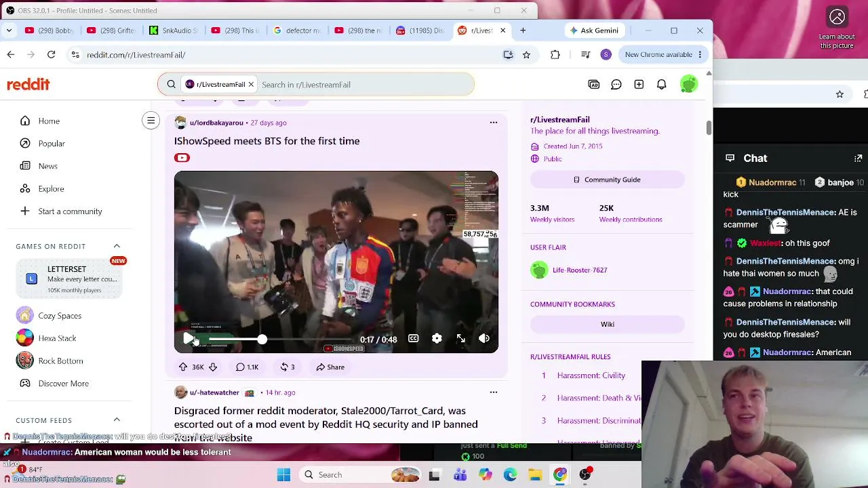Image resolution: width=868 pixels, height=488 pixels.
Task: Reload the Reddit page
Action: tap(51, 55)
